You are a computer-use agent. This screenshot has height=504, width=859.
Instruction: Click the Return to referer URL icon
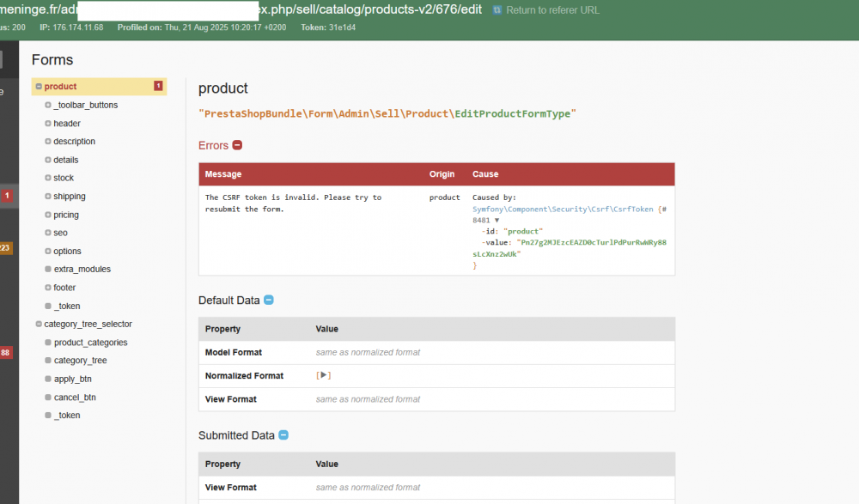click(497, 10)
